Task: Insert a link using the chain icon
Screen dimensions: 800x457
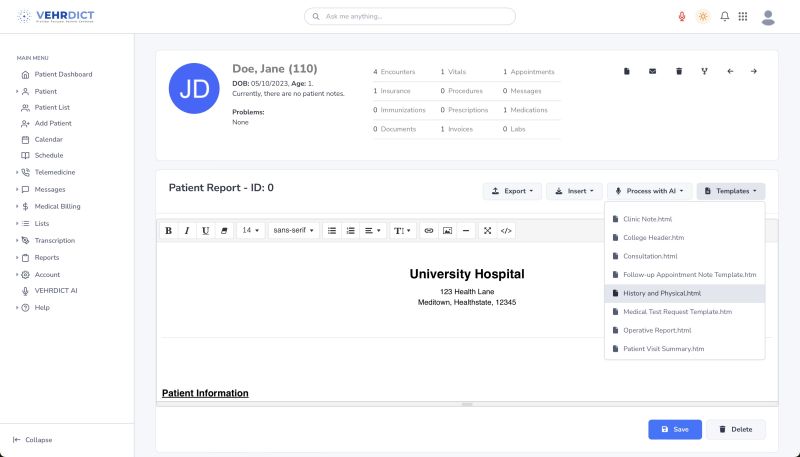Action: (x=429, y=230)
